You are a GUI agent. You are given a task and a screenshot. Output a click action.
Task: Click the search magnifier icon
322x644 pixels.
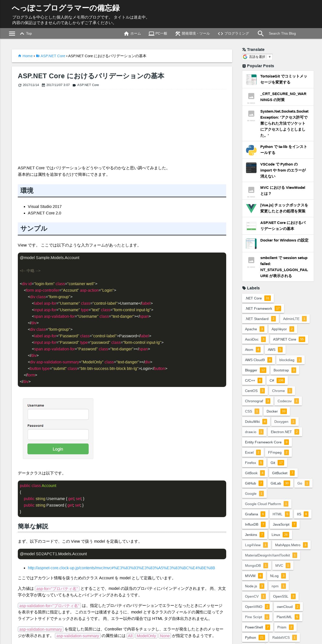(261, 34)
